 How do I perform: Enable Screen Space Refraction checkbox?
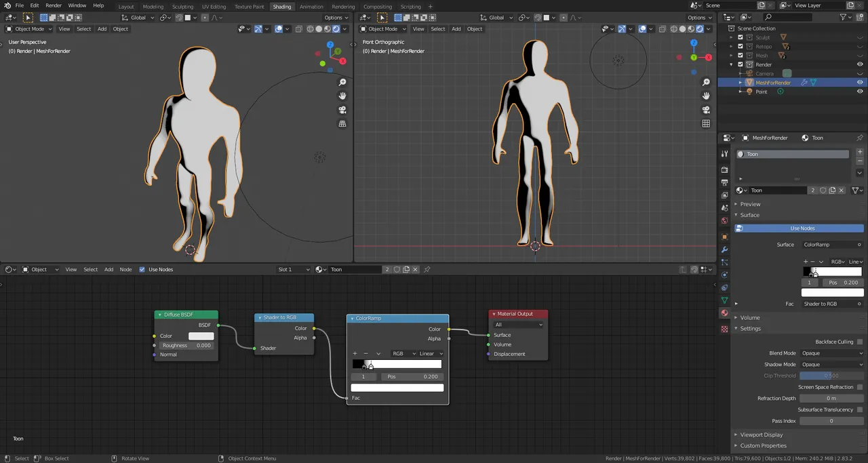[x=860, y=387]
